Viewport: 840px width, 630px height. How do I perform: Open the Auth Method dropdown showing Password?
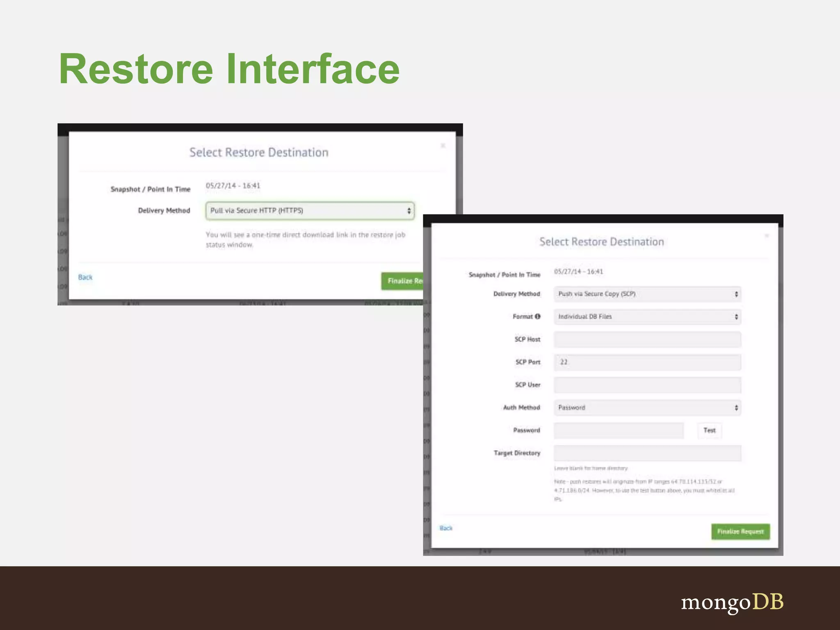pos(647,408)
